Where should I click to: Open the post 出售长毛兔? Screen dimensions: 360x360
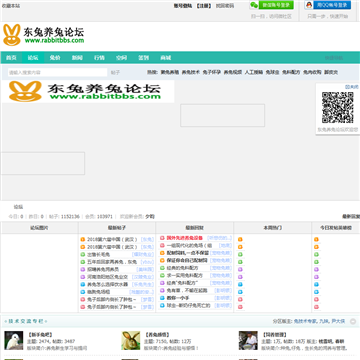[98, 254]
